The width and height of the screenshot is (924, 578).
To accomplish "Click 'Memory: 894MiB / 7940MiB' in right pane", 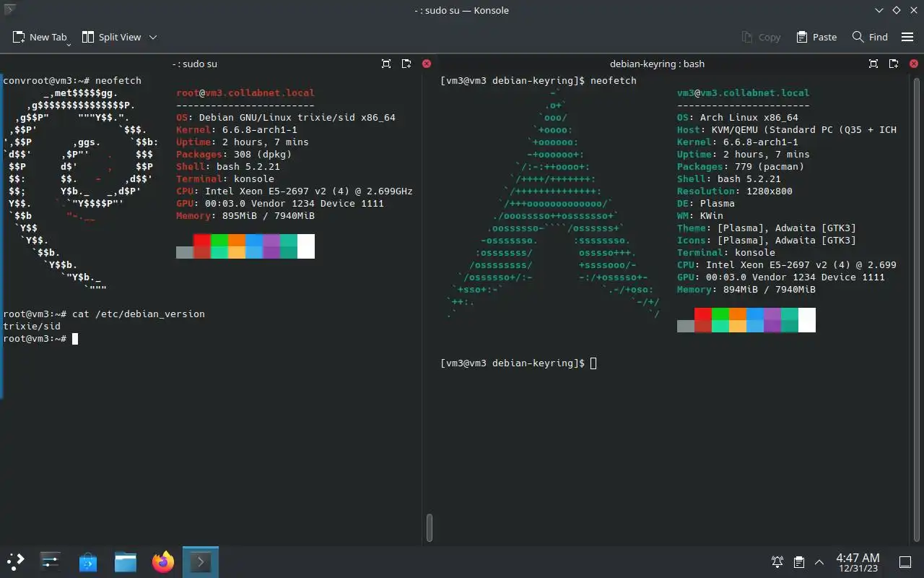I will (746, 289).
